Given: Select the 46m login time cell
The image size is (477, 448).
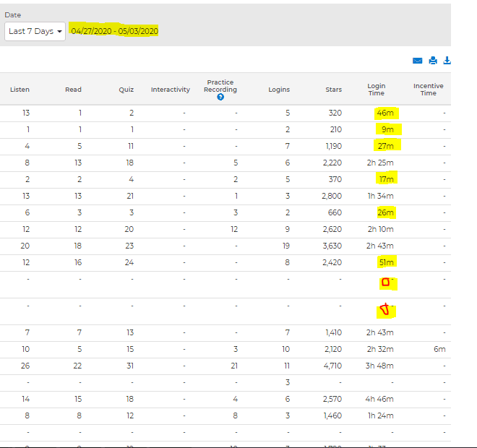Looking at the screenshot, I should point(385,113).
